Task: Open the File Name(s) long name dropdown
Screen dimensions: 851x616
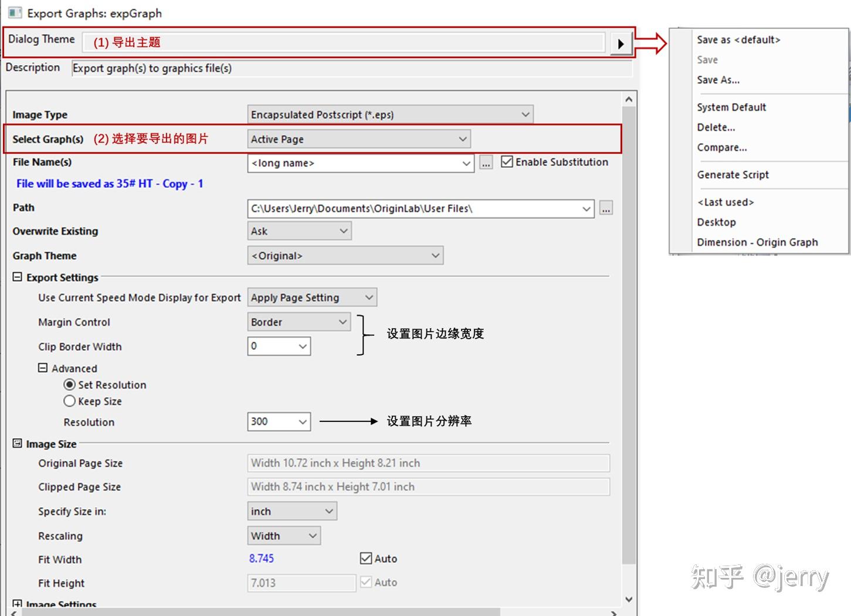Action: point(361,163)
